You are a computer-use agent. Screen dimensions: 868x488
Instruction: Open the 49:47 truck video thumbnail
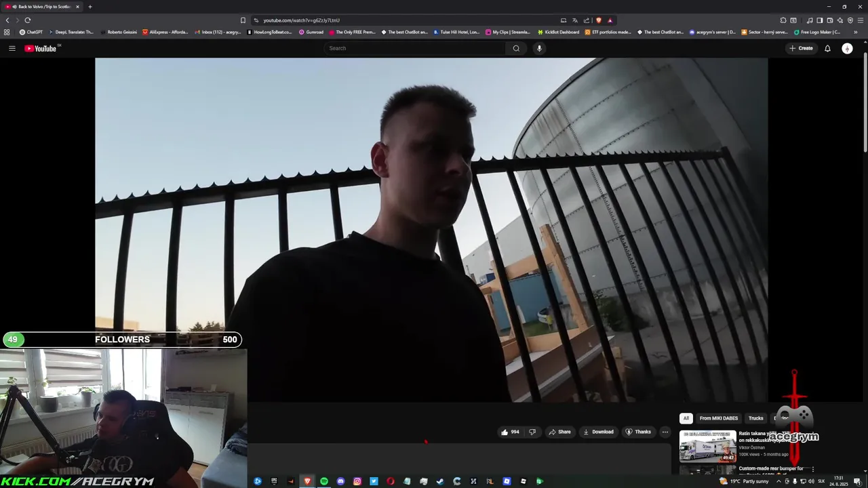click(x=707, y=445)
